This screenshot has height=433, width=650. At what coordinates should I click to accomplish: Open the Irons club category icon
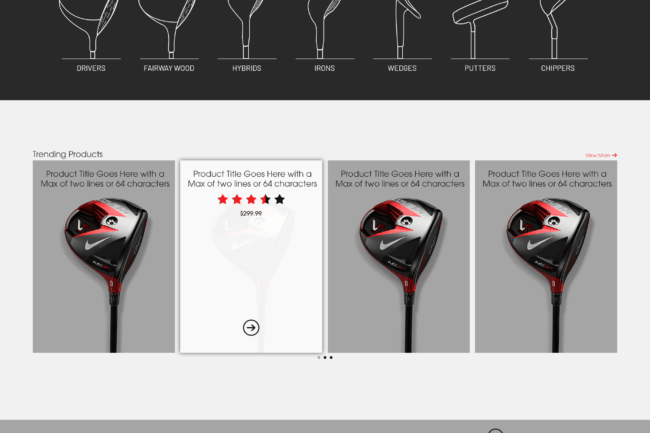click(324, 29)
